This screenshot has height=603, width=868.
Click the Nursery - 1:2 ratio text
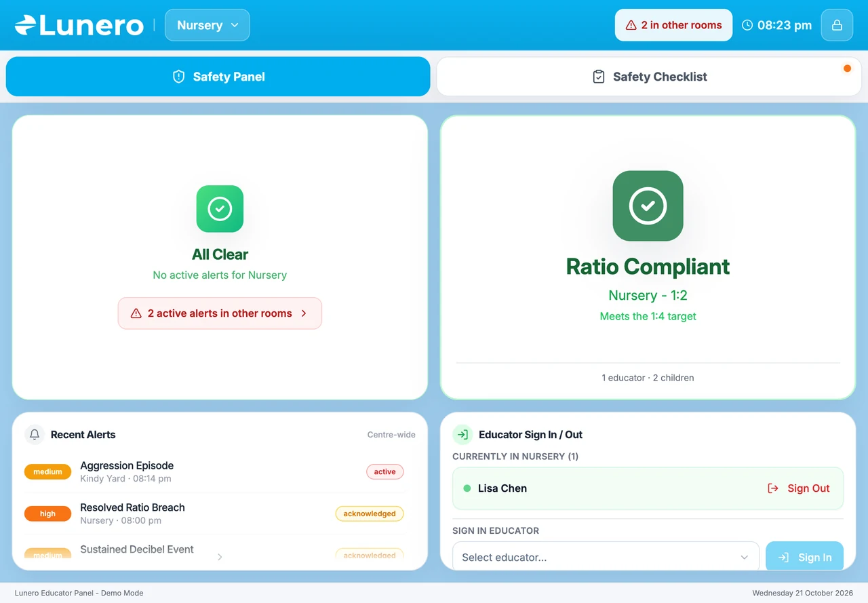click(x=648, y=296)
